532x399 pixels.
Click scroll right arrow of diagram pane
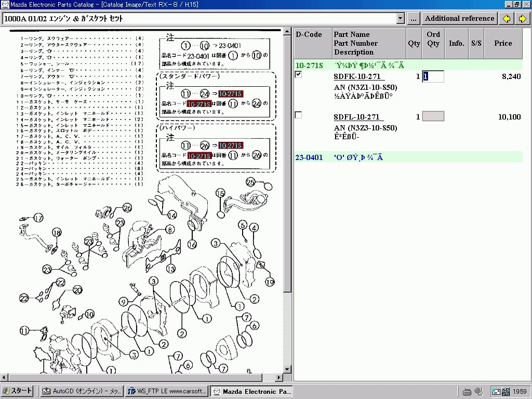(279, 377)
